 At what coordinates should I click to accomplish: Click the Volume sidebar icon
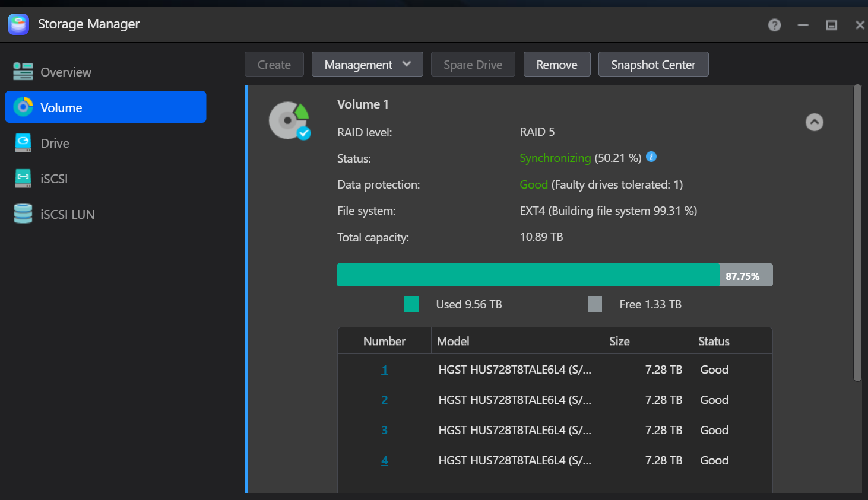pos(23,107)
